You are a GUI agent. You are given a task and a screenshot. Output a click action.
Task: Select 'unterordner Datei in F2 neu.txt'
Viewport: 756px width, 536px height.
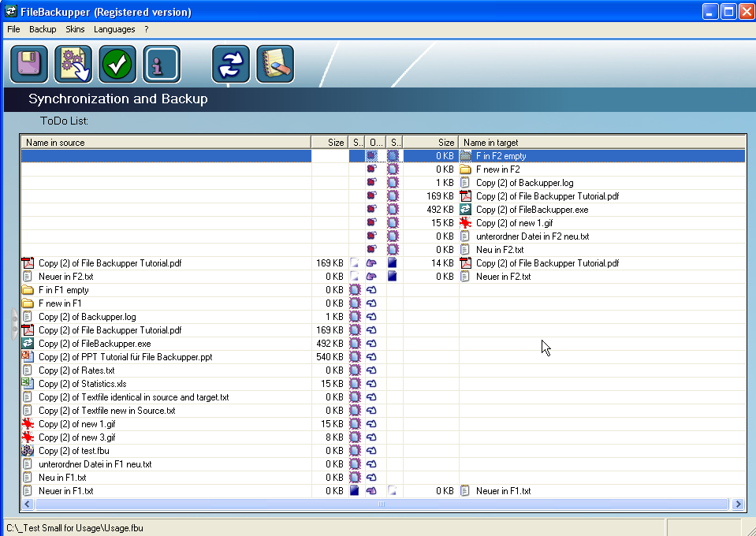[532, 236]
